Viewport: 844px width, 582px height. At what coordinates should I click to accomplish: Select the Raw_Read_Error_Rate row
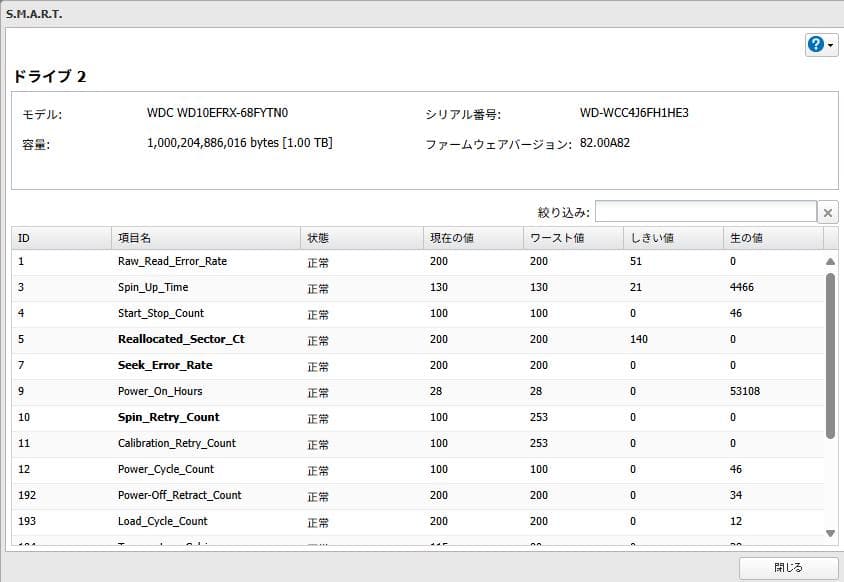(x=172, y=262)
